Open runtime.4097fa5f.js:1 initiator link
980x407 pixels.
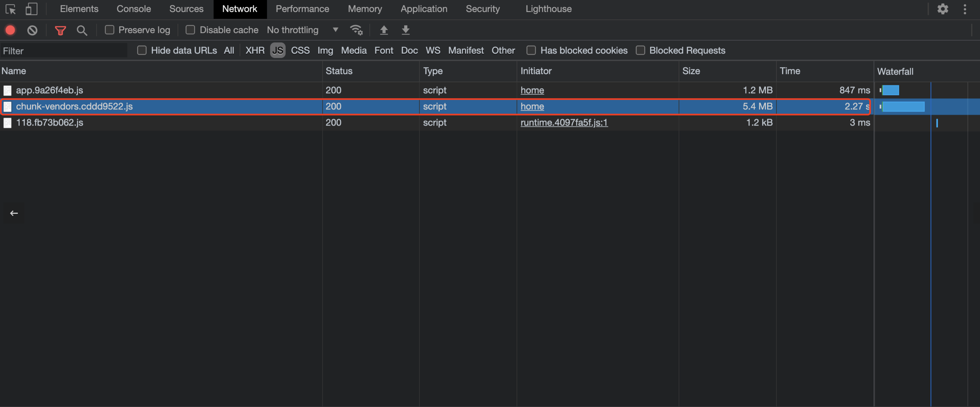(564, 122)
